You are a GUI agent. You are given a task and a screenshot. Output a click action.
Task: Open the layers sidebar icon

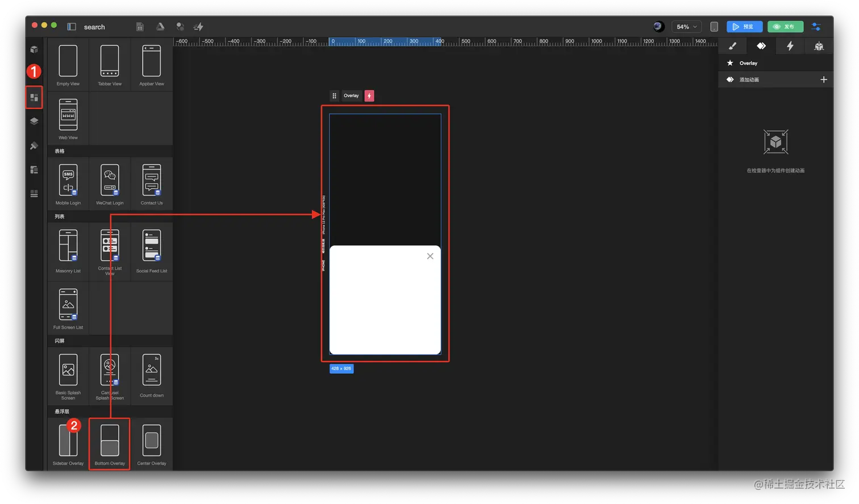click(34, 121)
